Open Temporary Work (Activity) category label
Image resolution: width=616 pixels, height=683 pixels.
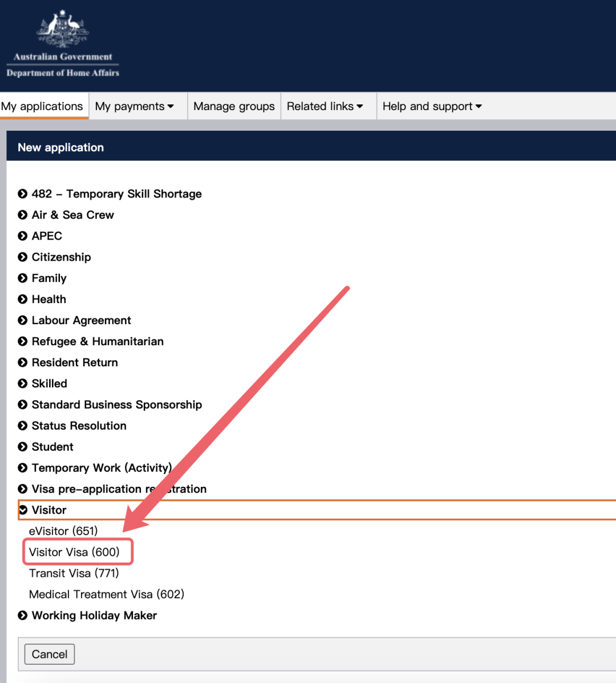[102, 468]
